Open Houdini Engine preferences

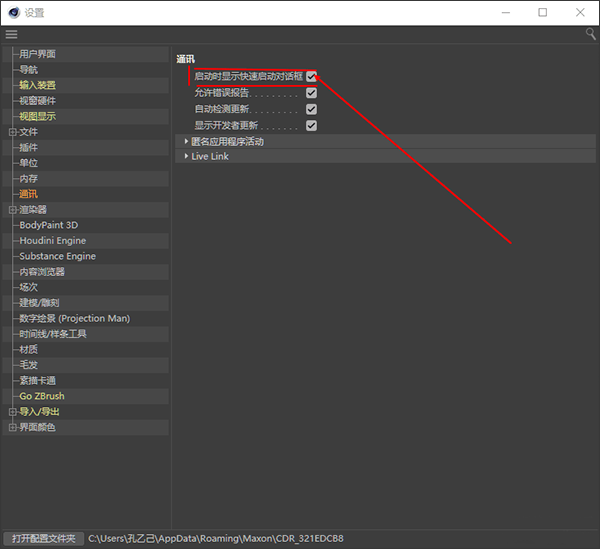(x=52, y=241)
